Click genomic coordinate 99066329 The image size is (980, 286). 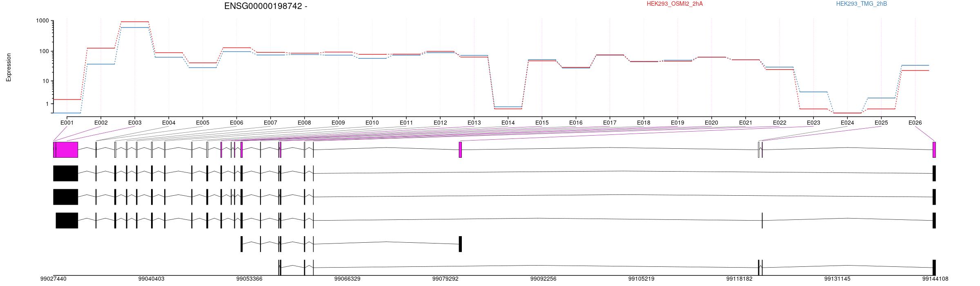[x=347, y=279]
